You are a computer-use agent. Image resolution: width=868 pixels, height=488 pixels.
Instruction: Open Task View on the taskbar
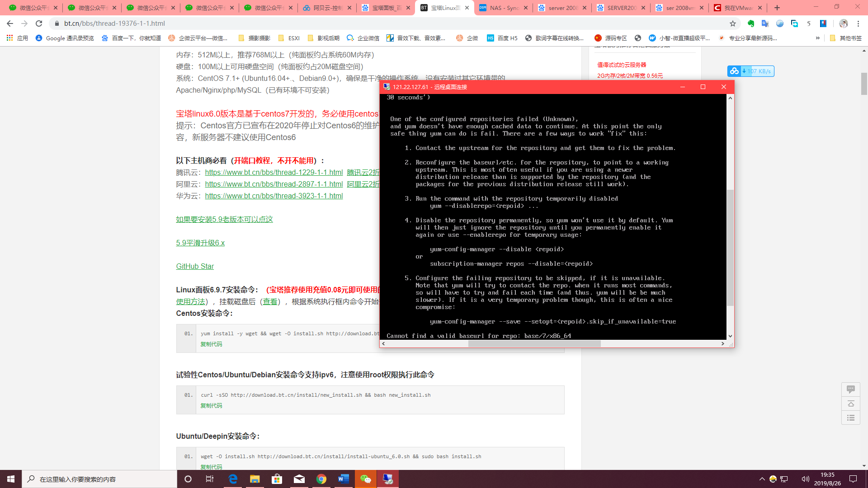(x=210, y=479)
